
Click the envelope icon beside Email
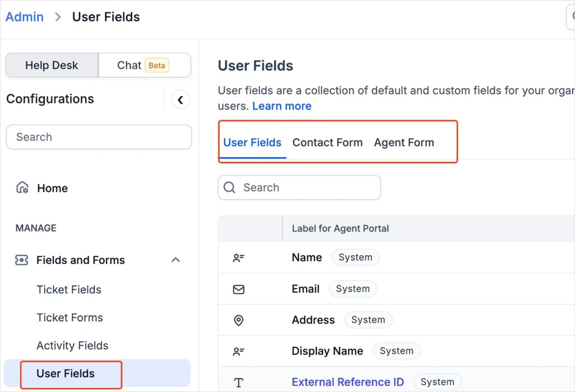(x=239, y=289)
